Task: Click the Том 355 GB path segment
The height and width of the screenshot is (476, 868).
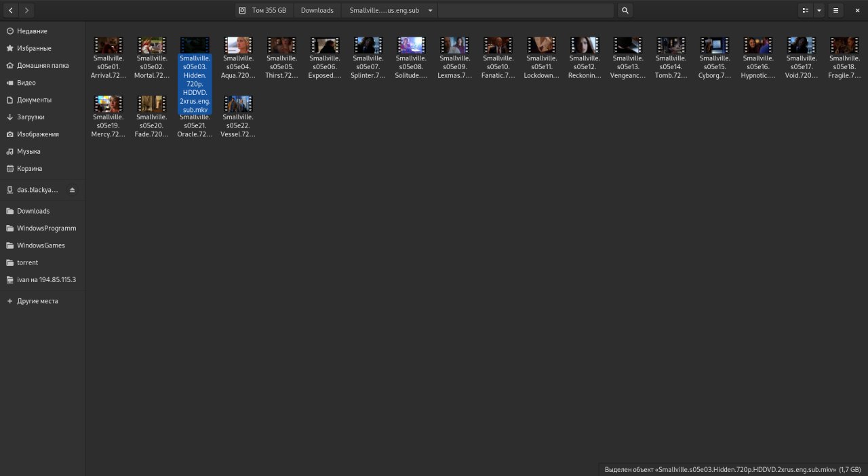Action: (x=264, y=10)
